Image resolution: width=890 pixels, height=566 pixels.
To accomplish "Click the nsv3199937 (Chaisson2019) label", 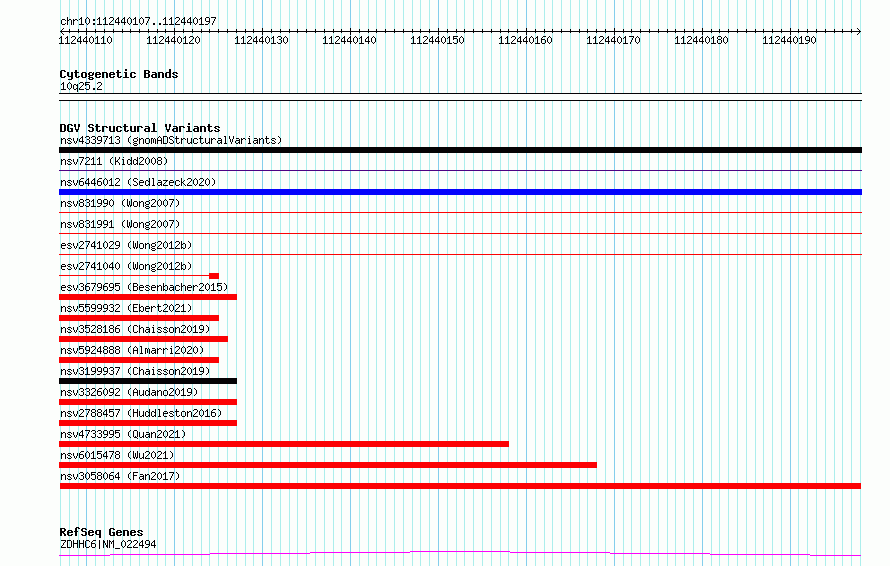I will click(135, 371).
